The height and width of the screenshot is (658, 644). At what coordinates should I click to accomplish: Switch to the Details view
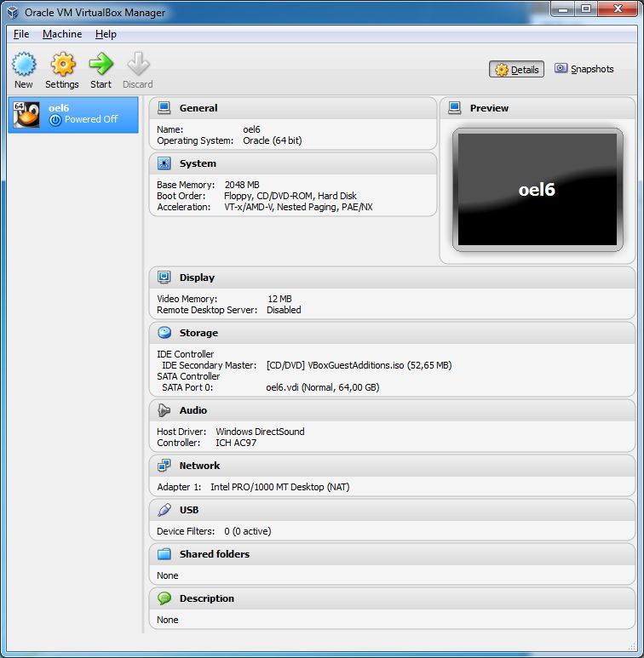click(x=516, y=69)
